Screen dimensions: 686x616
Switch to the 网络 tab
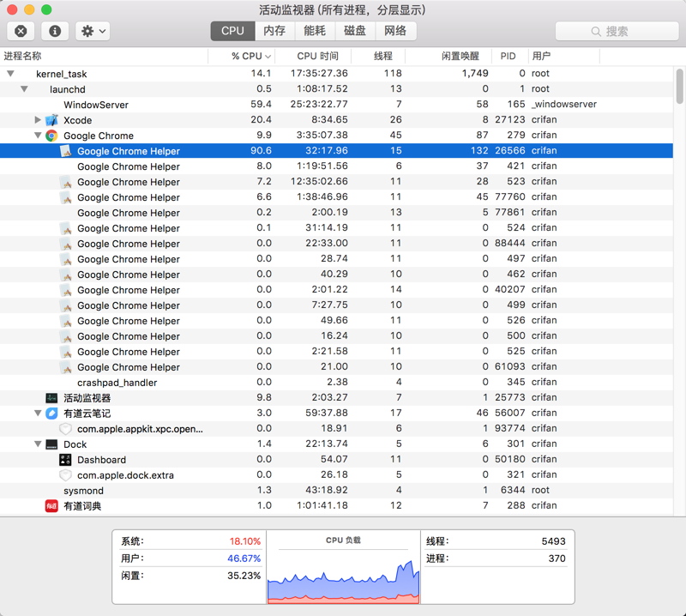pos(395,31)
